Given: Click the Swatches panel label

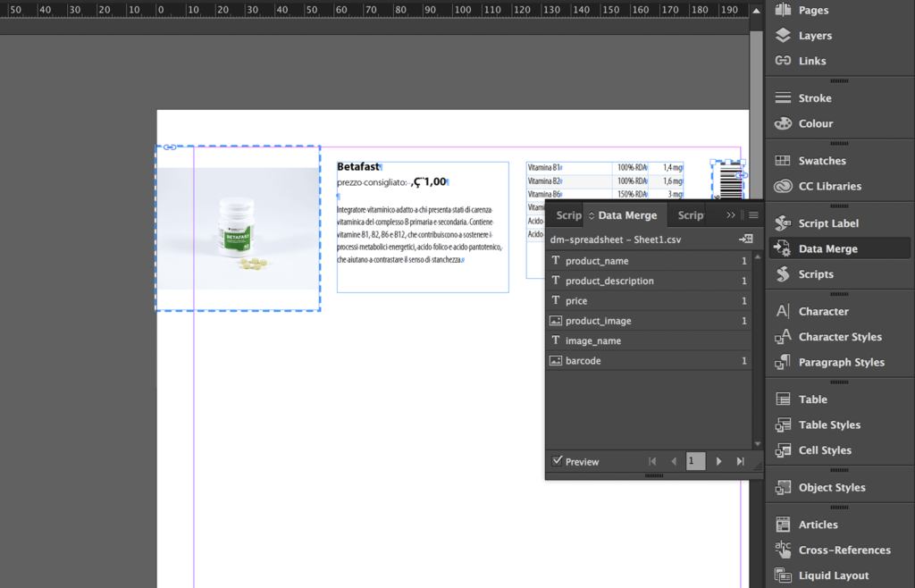Looking at the screenshot, I should click(x=822, y=161).
